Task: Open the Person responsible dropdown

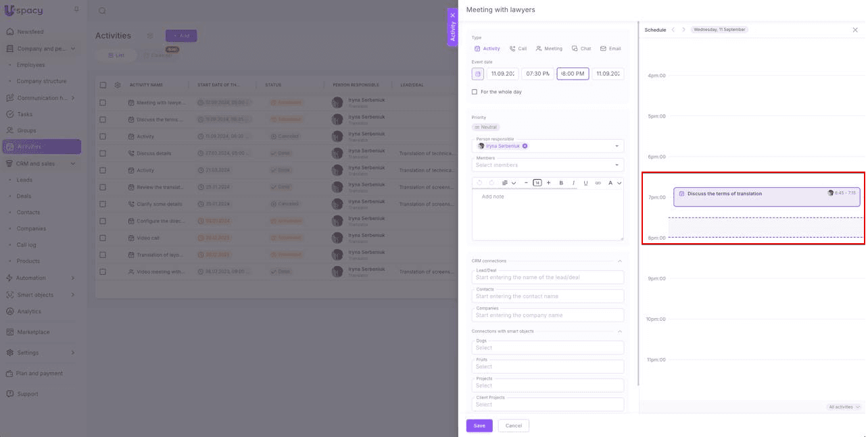Action: [x=617, y=146]
